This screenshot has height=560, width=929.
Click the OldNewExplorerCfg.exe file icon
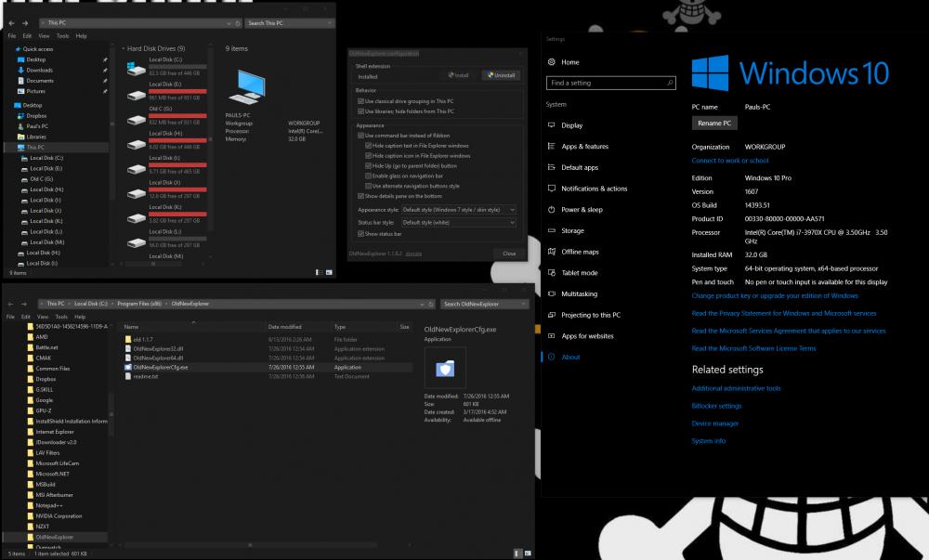tap(128, 368)
